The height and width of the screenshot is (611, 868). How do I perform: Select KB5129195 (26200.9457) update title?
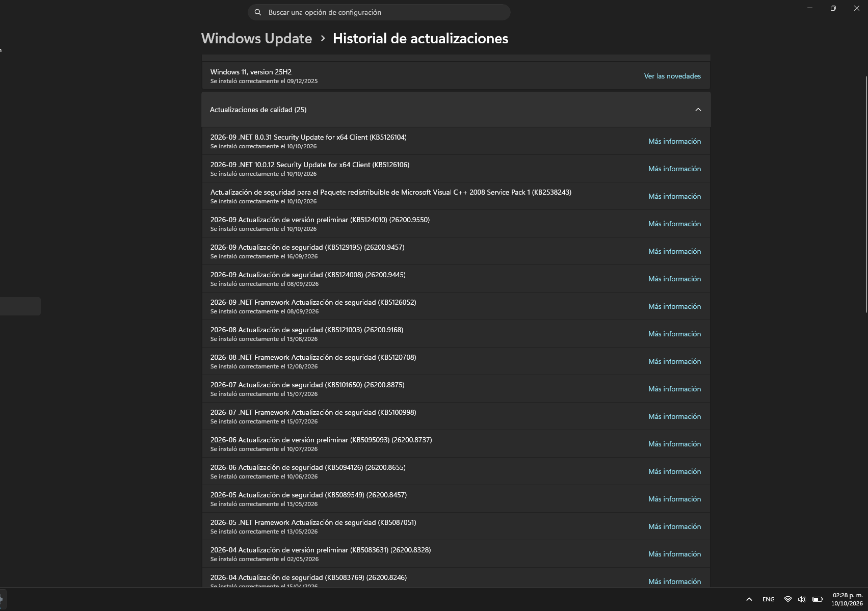click(307, 247)
